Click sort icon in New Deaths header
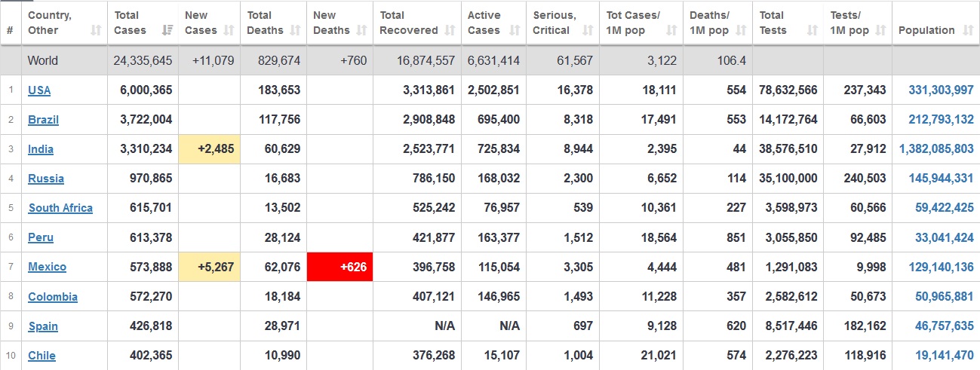This screenshot has width=980, height=370. click(362, 31)
